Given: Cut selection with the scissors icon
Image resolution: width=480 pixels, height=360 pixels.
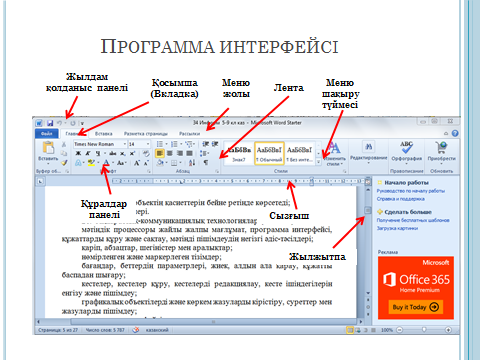Looking at the screenshot, I should coord(64,144).
